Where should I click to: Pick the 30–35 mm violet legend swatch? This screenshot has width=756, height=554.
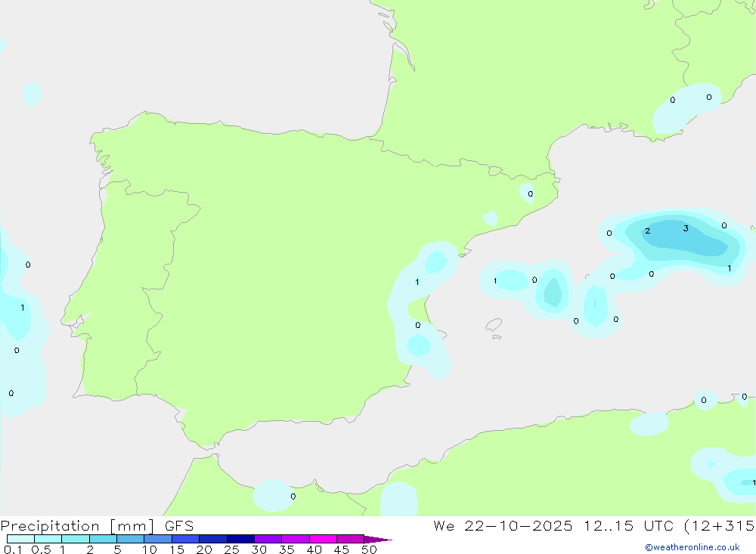[268, 539]
